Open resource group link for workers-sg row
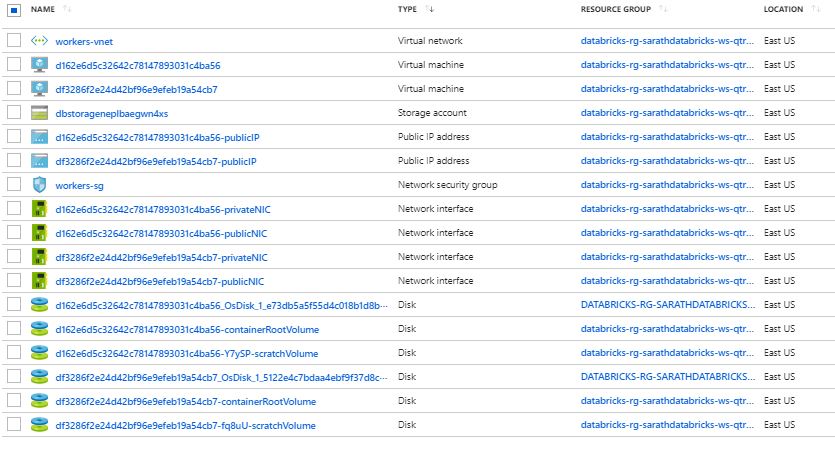This screenshot has height=450, width=835. pyautogui.click(x=665, y=185)
